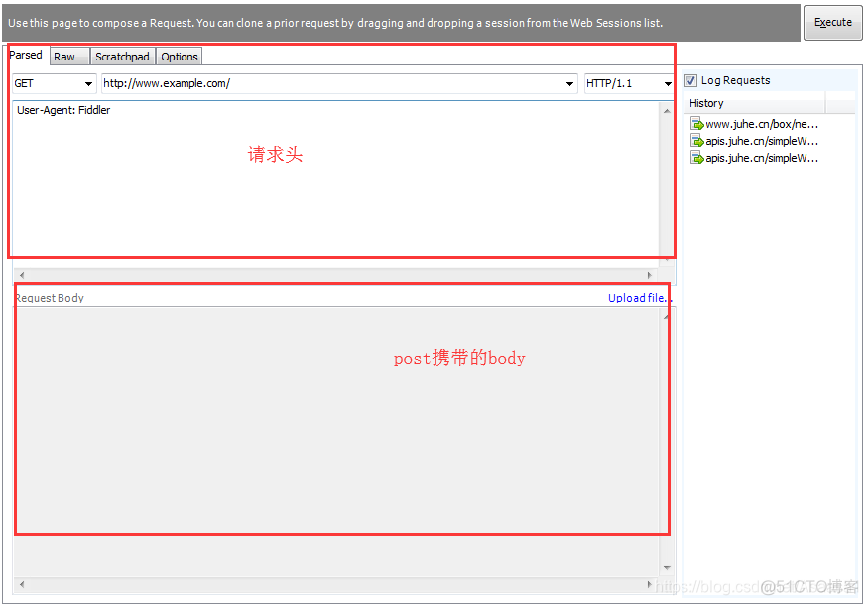Click the Request Body scroll-up arrow
This screenshot has height=605, width=868.
click(667, 316)
